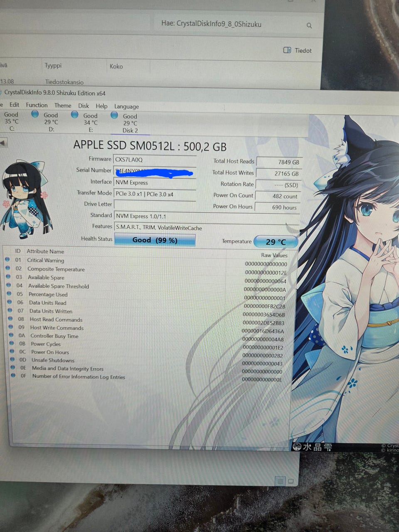Click the Attribute Name column header
The width and height of the screenshot is (399, 532).
(45, 251)
